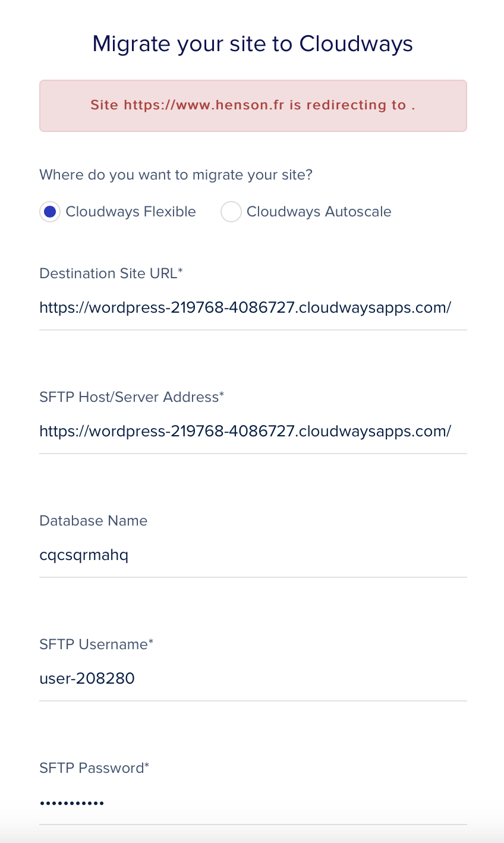
Task: Click the "SFTP Username" field label
Action: click(93, 644)
